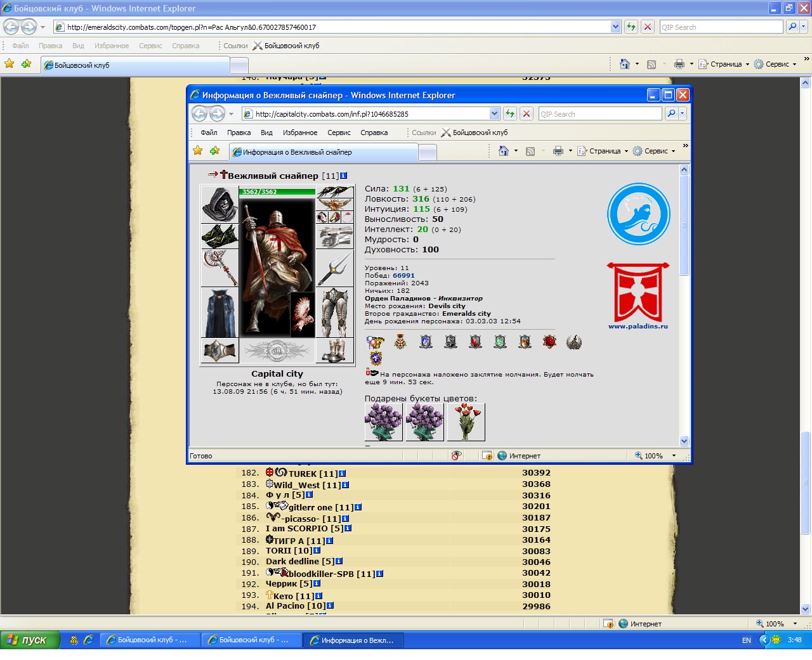Open the Справка menu in popup
This screenshot has width=812, height=660.
(x=374, y=133)
